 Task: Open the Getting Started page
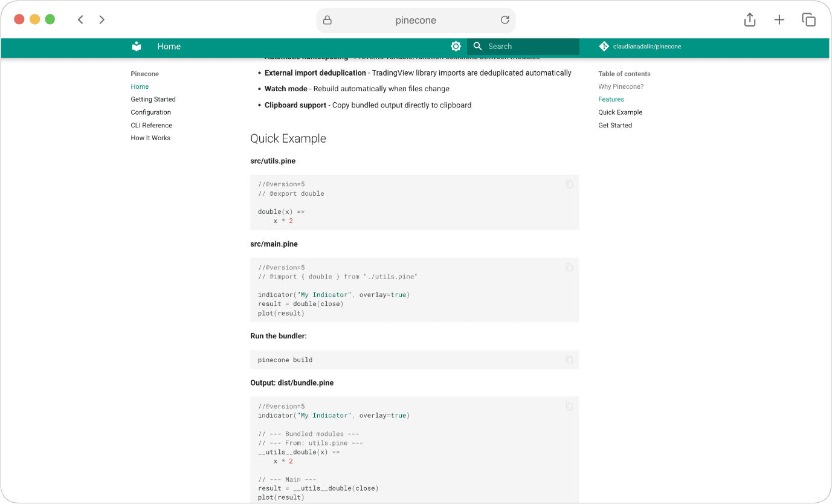tap(153, 99)
